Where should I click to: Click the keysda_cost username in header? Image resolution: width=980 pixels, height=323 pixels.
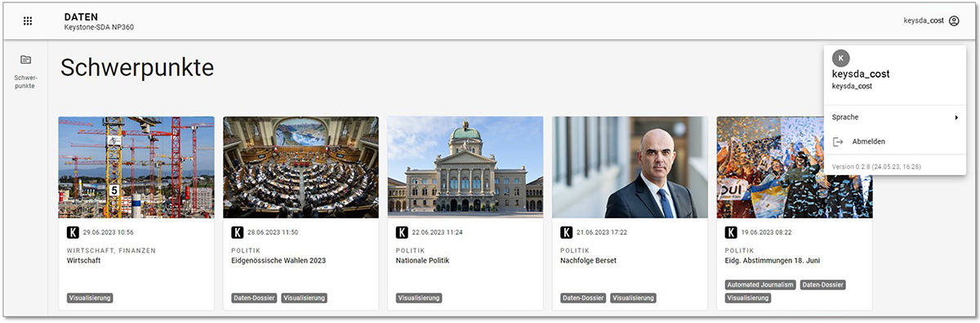point(924,21)
